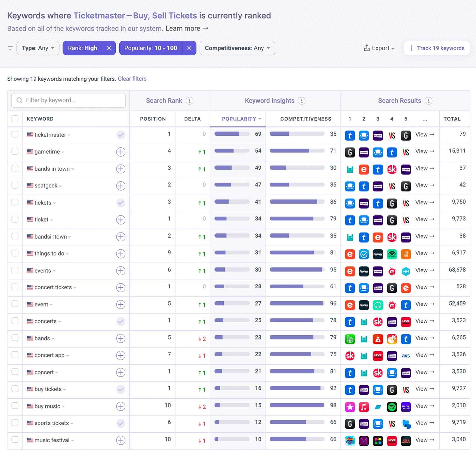The height and width of the screenshot is (457, 476).
Task: Click tracked checkmark for ticketmaster keyword
Action: click(121, 135)
